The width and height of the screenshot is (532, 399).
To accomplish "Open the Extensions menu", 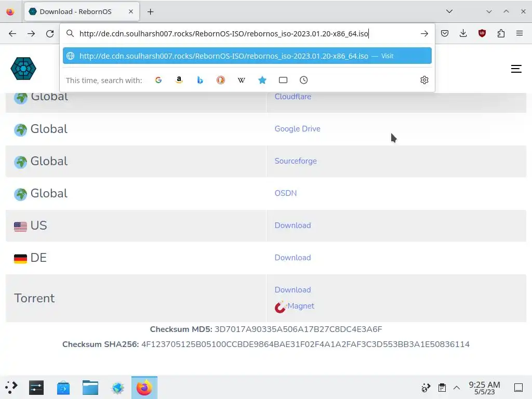I will click(x=501, y=33).
